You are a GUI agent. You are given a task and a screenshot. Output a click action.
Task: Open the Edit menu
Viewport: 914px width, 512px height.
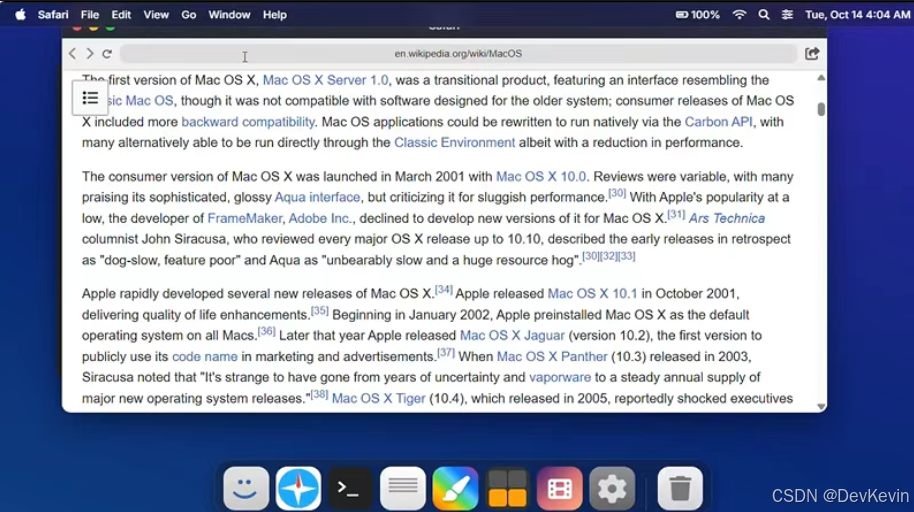[x=121, y=15]
